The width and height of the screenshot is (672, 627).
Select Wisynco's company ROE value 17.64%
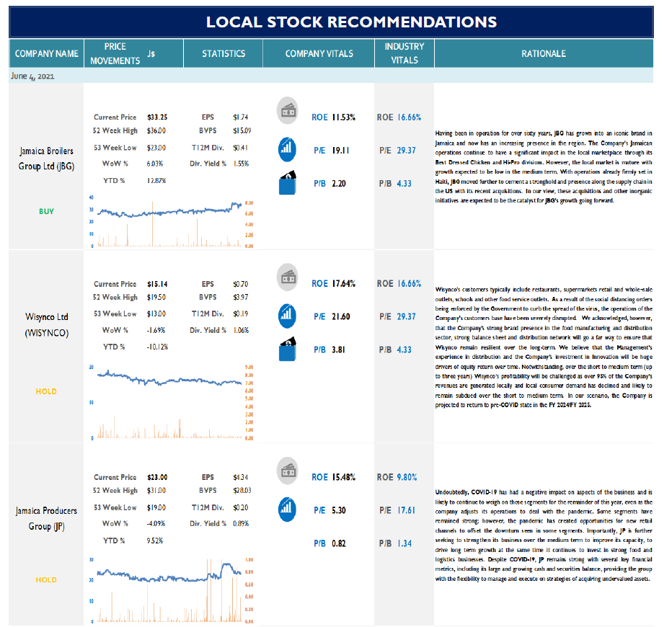[x=344, y=283]
